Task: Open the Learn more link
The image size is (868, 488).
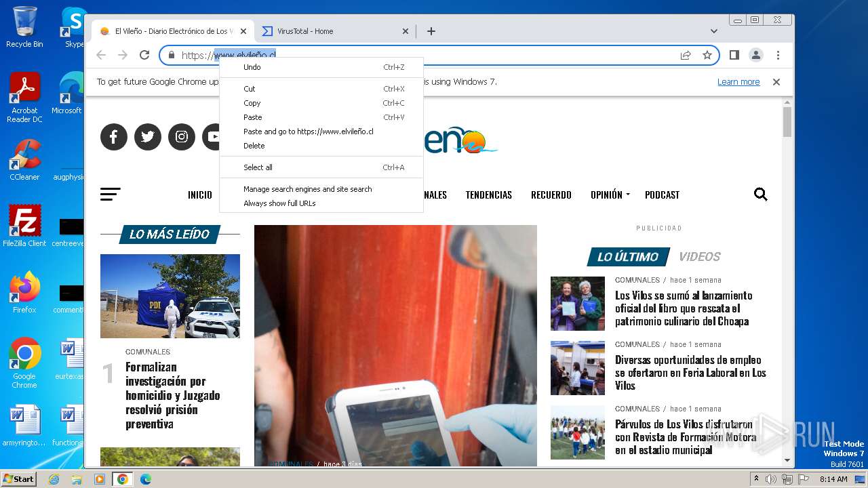Action: click(738, 82)
